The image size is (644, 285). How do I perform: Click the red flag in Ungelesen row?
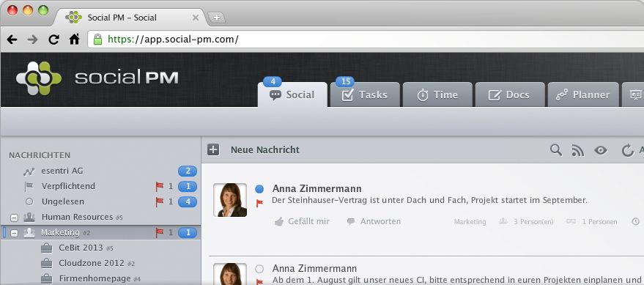[160, 201]
